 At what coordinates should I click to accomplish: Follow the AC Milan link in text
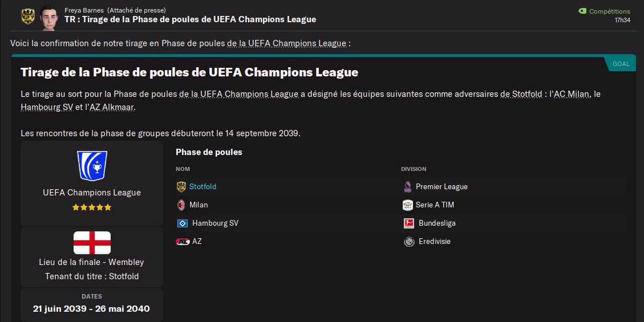coord(572,94)
